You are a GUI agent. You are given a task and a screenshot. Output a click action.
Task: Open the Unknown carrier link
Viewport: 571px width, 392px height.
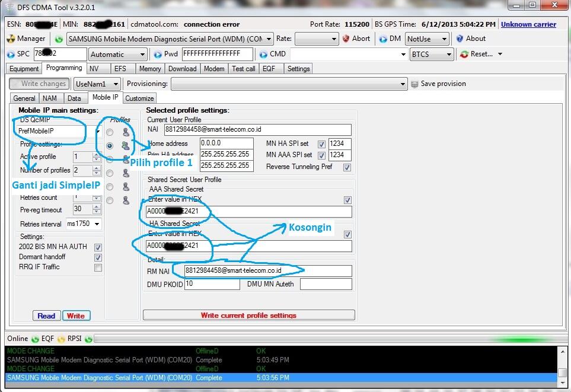(x=528, y=24)
